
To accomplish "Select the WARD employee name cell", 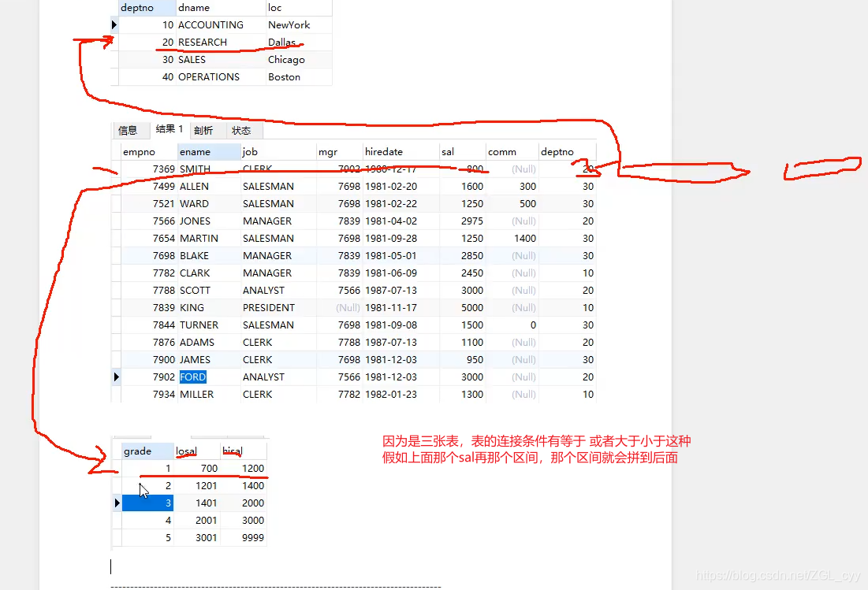I will [x=209, y=203].
